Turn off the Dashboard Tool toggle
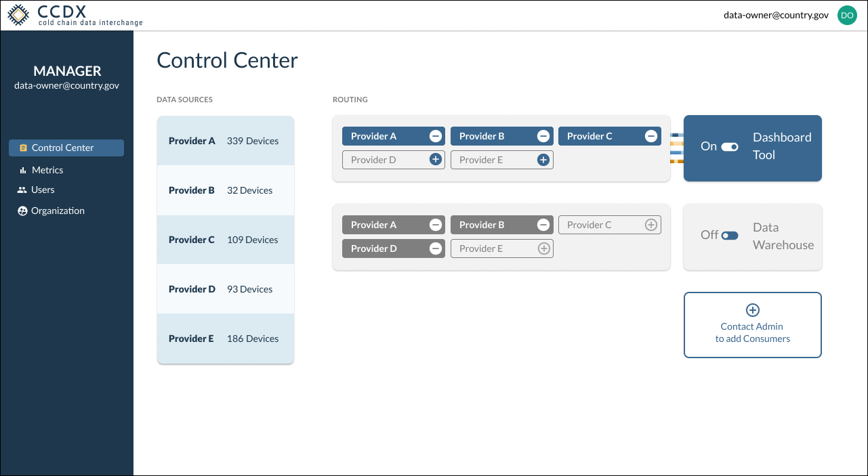Image resolution: width=868 pixels, height=476 pixels. pos(730,146)
